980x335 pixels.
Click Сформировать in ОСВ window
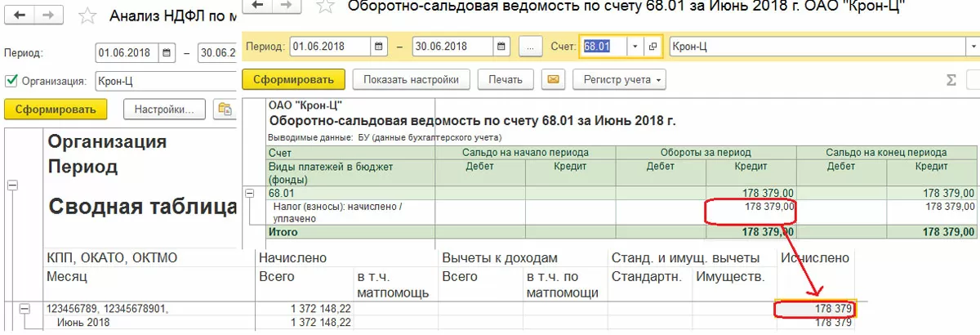293,79
